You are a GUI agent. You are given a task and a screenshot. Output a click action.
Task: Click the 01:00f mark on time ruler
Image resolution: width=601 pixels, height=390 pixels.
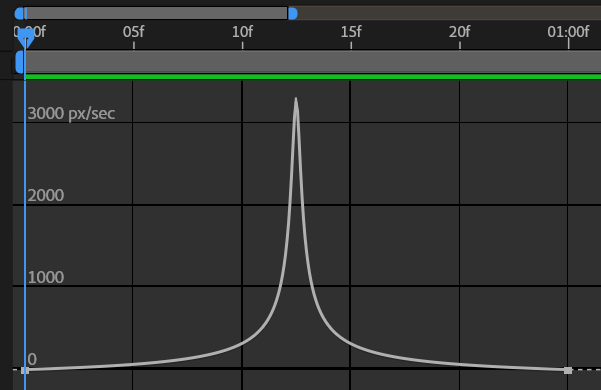point(568,32)
